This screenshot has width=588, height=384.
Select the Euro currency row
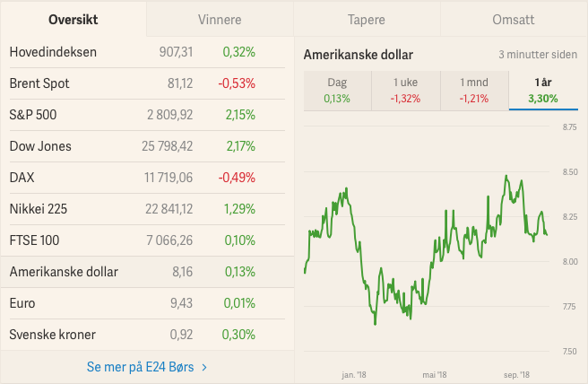pos(147,303)
